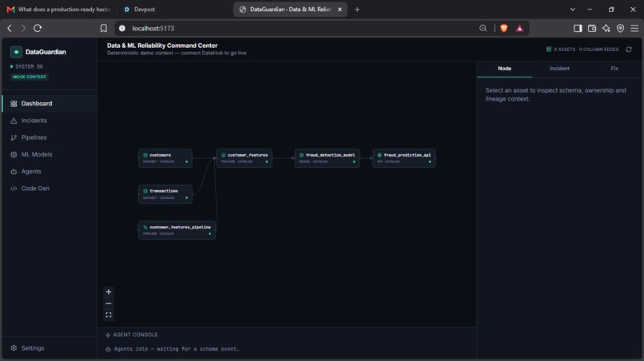Open the Brave Wallet icon
Image resolution: width=644 pixels, height=361 pixels.
pos(592,28)
